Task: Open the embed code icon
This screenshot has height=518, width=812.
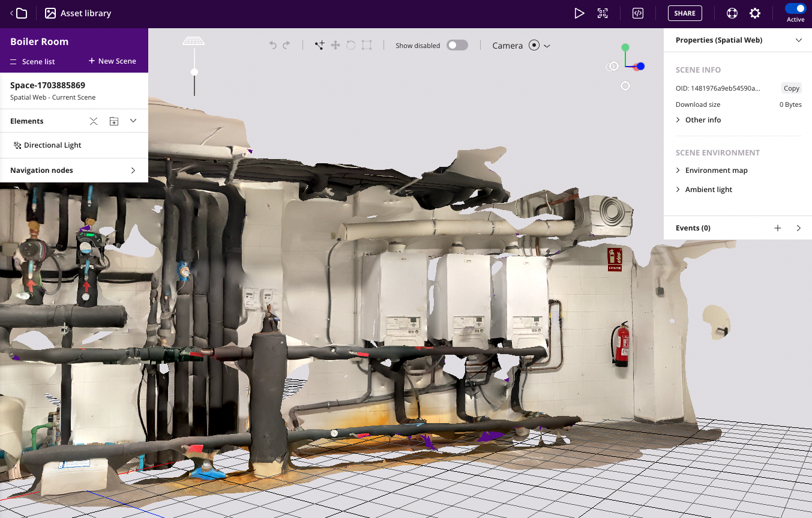Action: 638,13
